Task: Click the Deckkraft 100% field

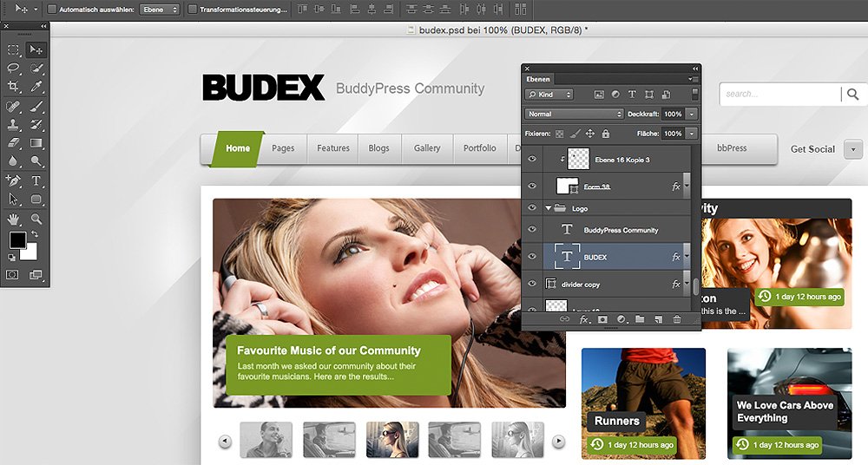Action: click(x=674, y=114)
